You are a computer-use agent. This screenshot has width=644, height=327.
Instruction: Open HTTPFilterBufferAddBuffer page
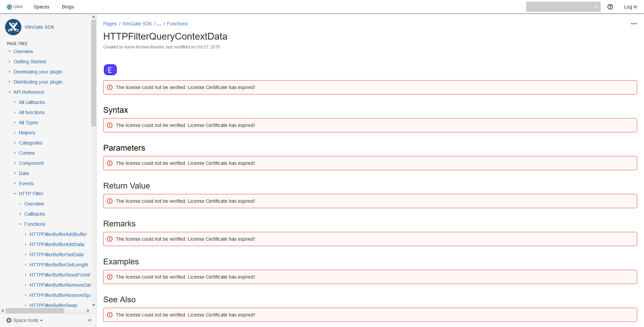[x=58, y=234]
